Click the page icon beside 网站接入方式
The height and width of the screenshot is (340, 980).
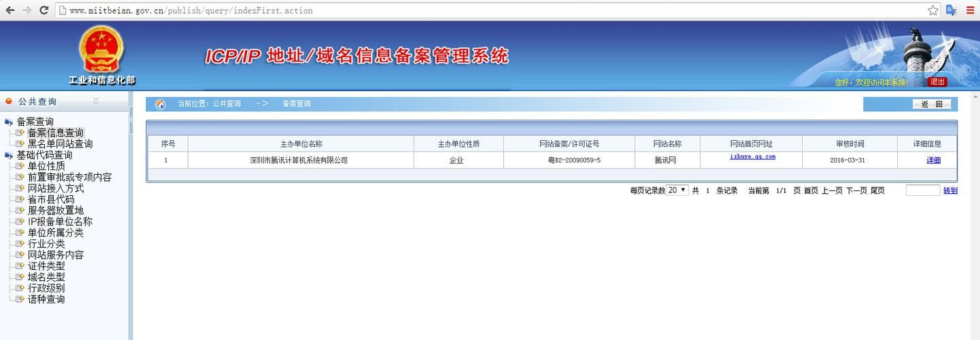pos(20,188)
